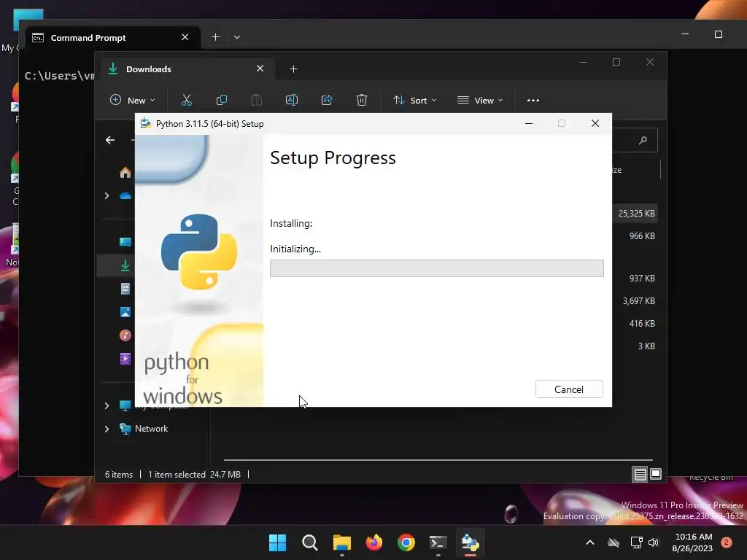Click the back arrow in File Explorer

tap(110, 140)
